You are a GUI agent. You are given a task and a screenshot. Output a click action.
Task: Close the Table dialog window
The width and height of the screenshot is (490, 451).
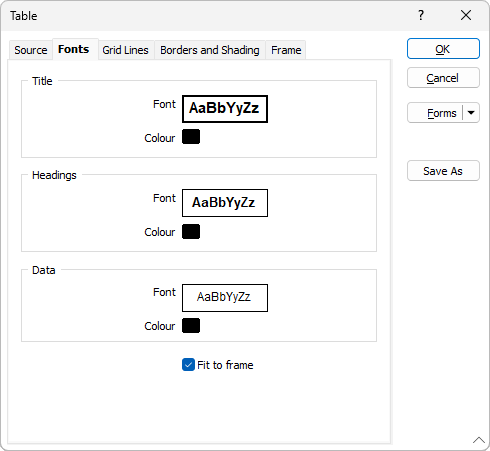466,15
